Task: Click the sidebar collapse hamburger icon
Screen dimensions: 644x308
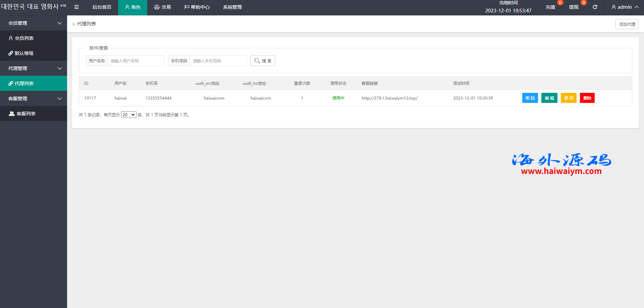Action: pos(76,7)
